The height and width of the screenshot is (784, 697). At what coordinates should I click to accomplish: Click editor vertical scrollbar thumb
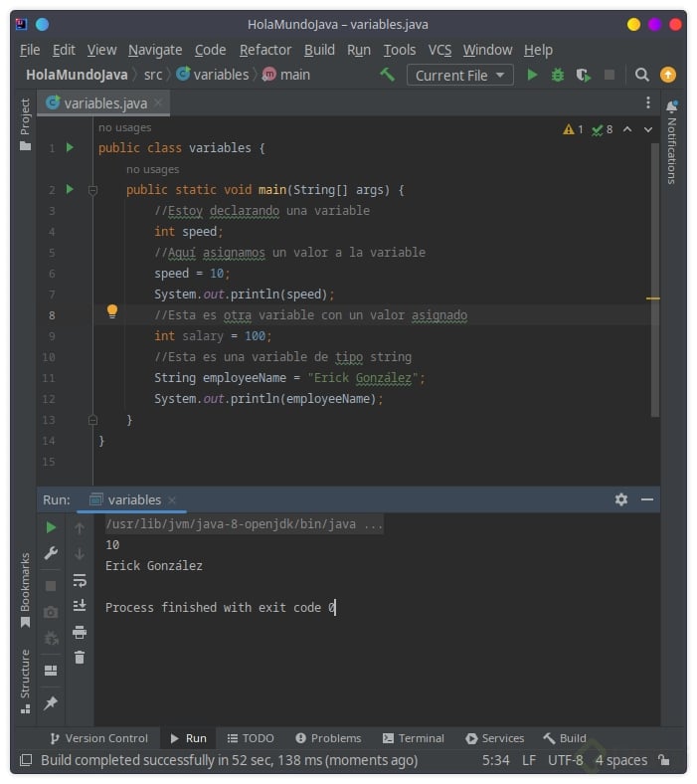pos(655,280)
